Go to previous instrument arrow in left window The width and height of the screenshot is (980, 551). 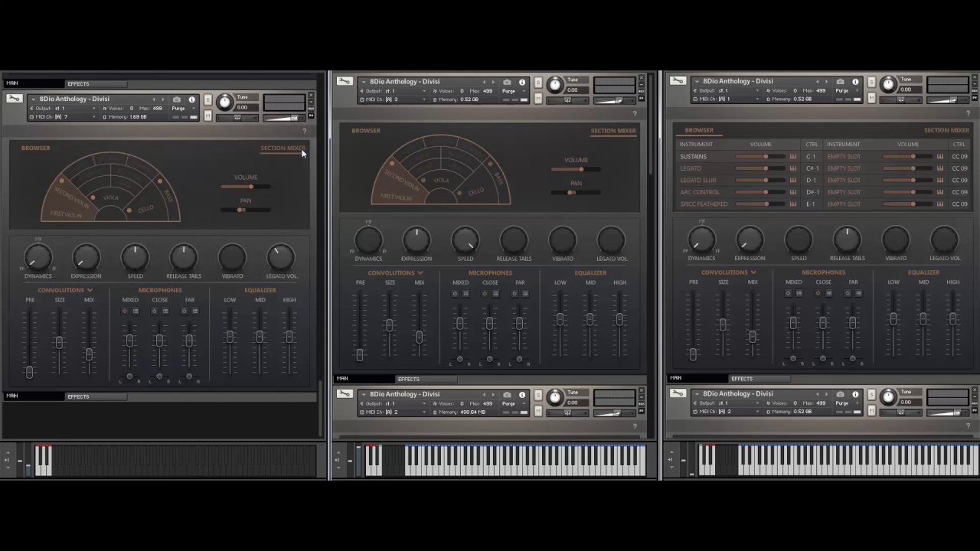pos(154,99)
